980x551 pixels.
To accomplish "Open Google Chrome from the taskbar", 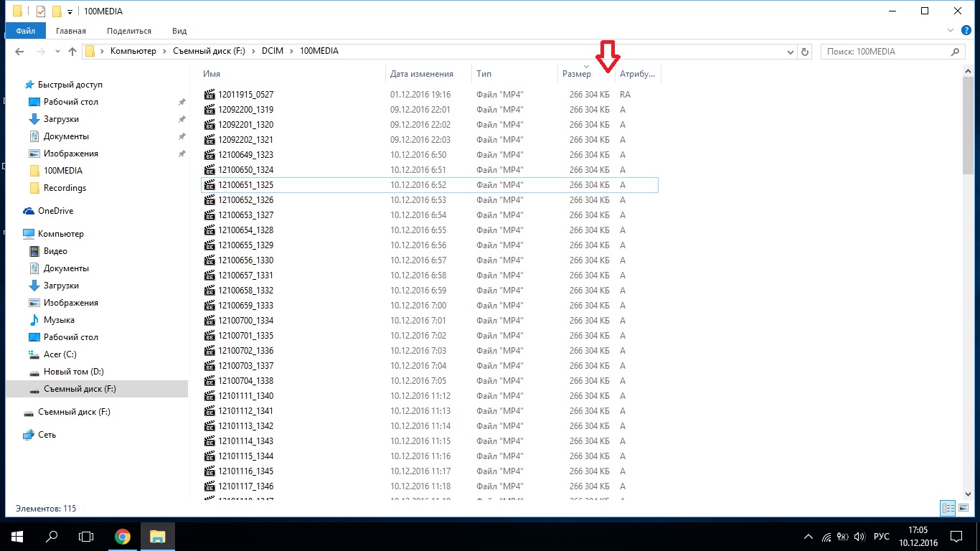I will (123, 536).
